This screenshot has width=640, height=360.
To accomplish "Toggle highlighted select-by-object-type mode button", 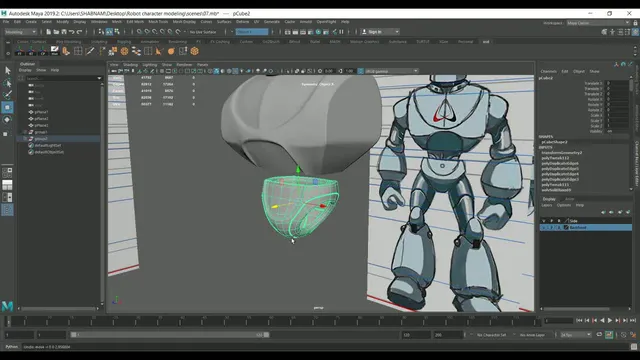I will click(x=109, y=32).
